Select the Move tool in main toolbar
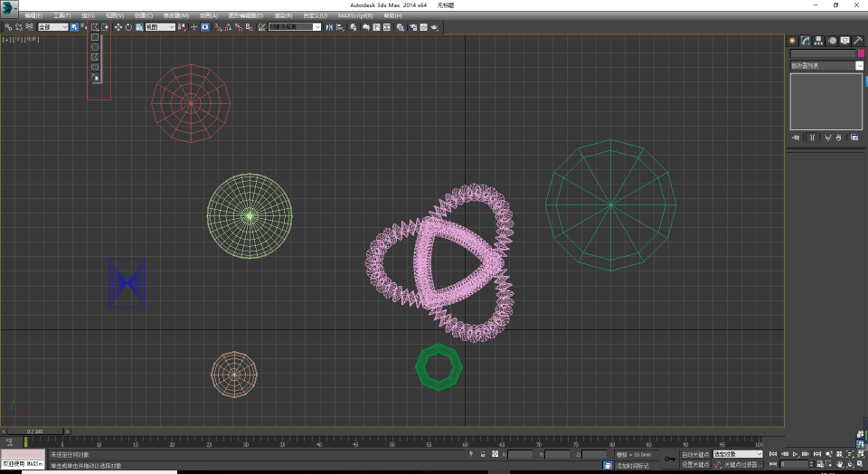 point(117,27)
